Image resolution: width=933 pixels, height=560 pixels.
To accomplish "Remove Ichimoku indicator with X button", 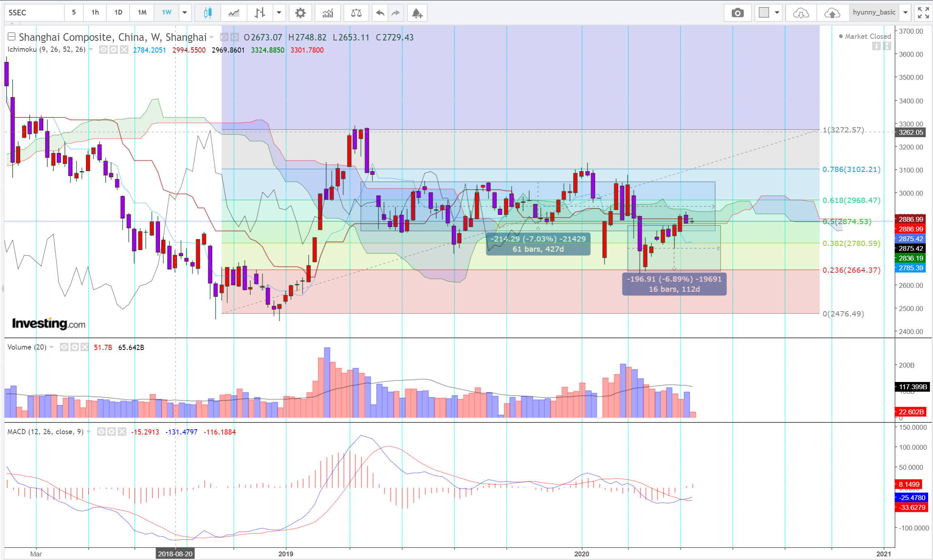I will pos(124,50).
